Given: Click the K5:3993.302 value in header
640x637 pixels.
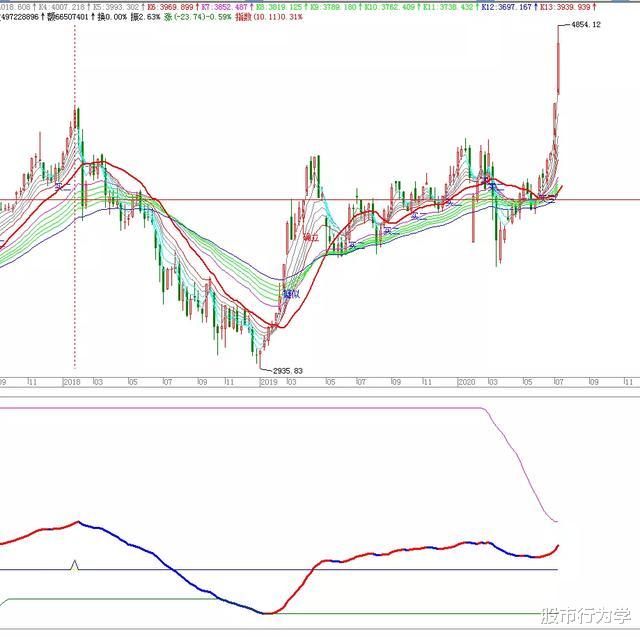Looking at the screenshot, I should click(x=116, y=7).
